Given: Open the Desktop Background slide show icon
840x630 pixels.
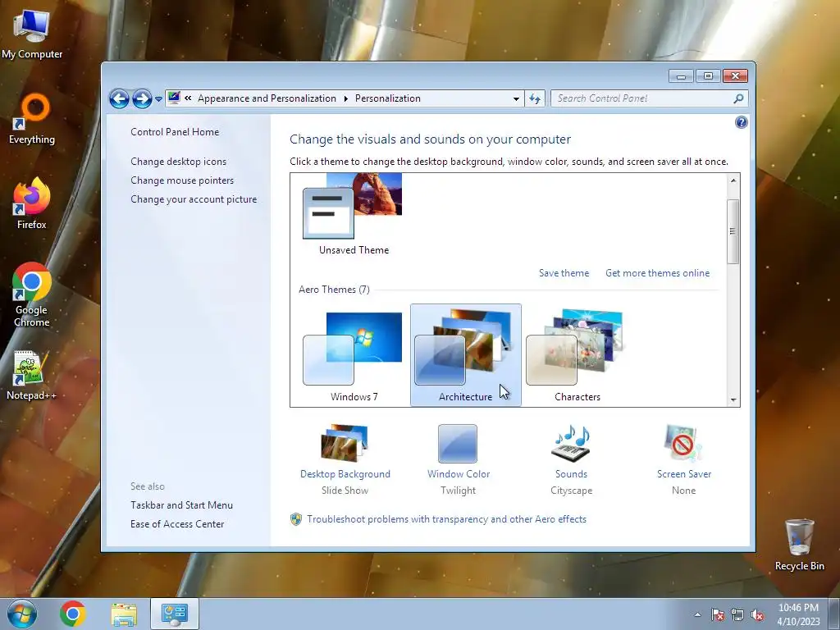Looking at the screenshot, I should (x=345, y=444).
